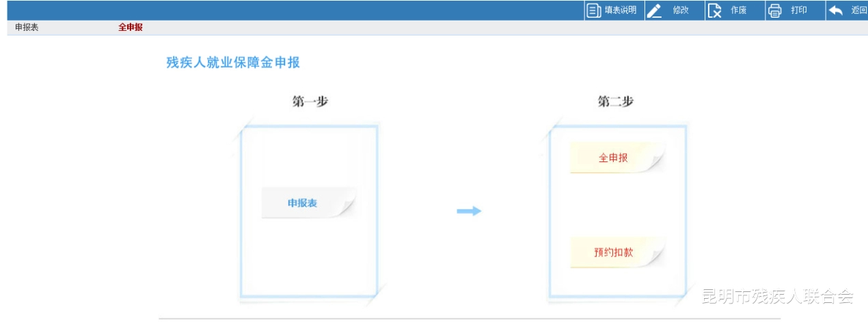
Task: Switch to the 申报表 tab
Action: [x=27, y=27]
